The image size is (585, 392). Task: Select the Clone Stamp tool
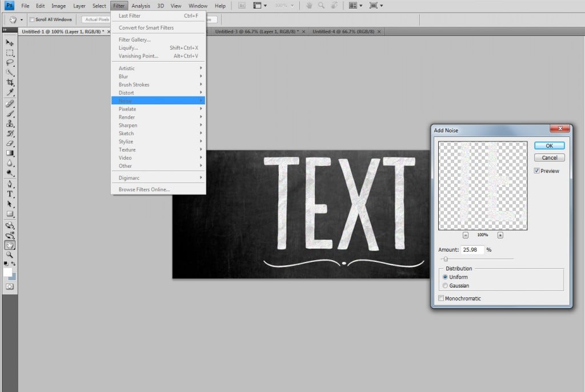pos(10,124)
